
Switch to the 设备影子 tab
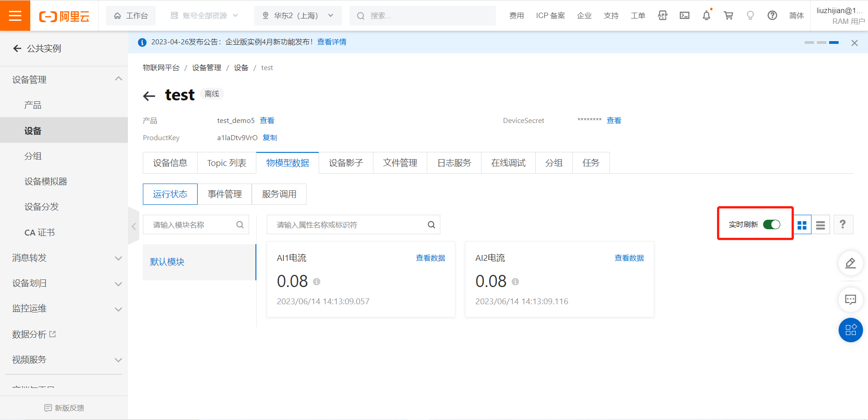[346, 163]
